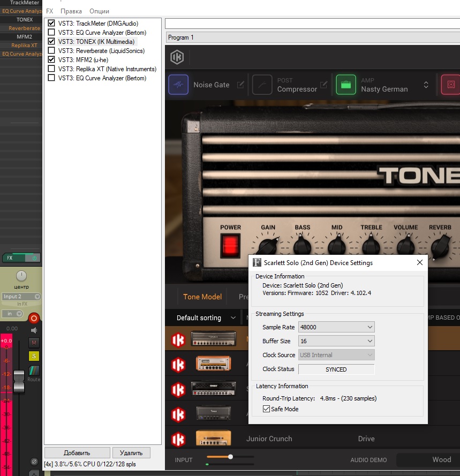Image resolution: width=460 pixels, height=476 pixels.
Task: Open the Input 2 track input dropdown
Action: tap(21, 296)
